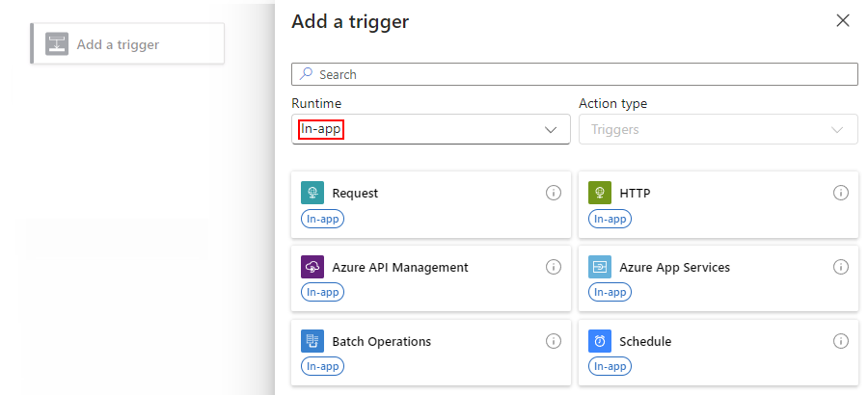
Task: Show info for Batch Operations
Action: [x=554, y=341]
